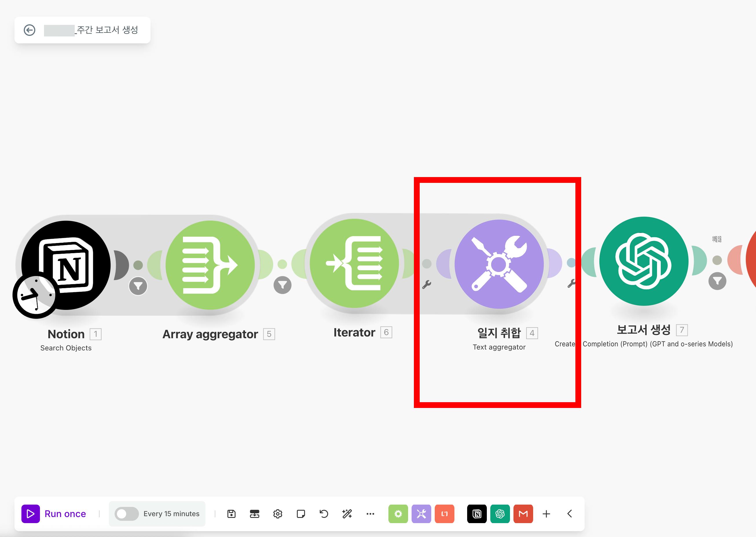
Task: Open the 보고서 생성 OpenAI module
Action: pyautogui.click(x=644, y=261)
